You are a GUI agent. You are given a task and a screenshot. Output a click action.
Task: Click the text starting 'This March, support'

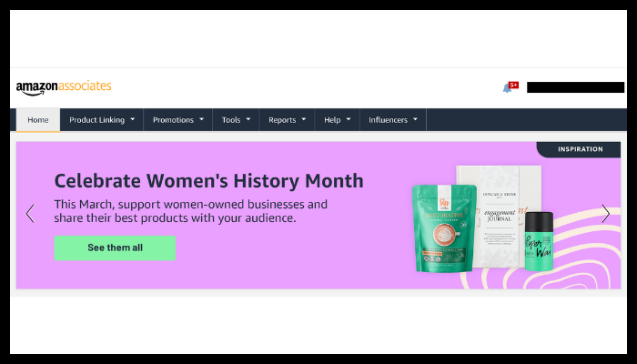point(191,211)
